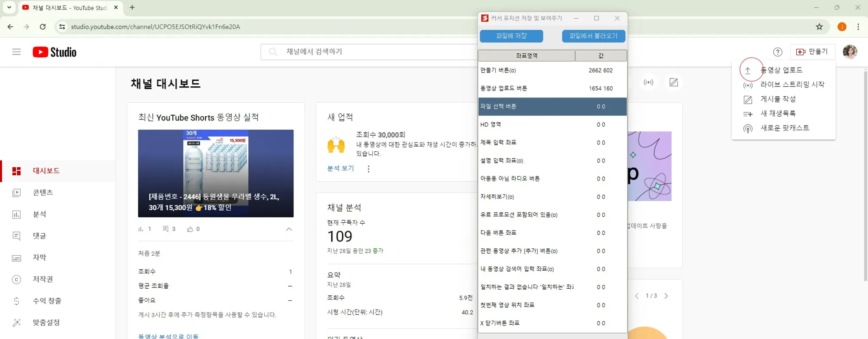Select the 만들기 버튼(o) row
868x339 pixels.
(x=552, y=70)
